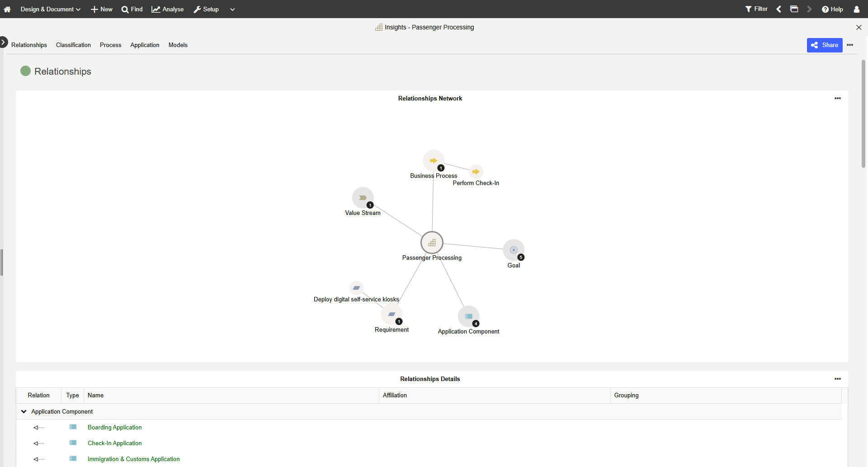Click the user profile icon

pyautogui.click(x=856, y=9)
